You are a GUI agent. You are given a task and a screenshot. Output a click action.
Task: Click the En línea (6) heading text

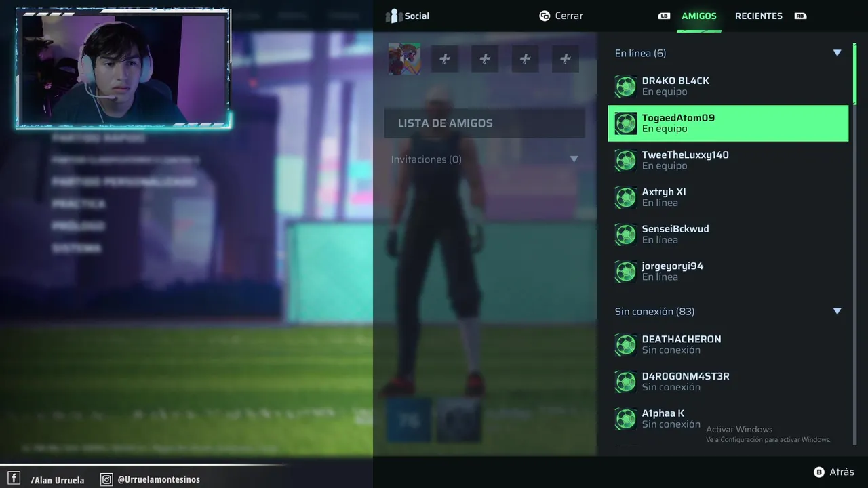[640, 53]
